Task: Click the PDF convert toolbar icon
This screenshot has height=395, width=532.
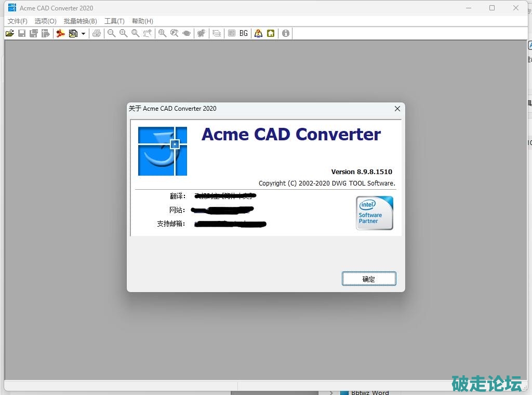Action: coord(61,33)
